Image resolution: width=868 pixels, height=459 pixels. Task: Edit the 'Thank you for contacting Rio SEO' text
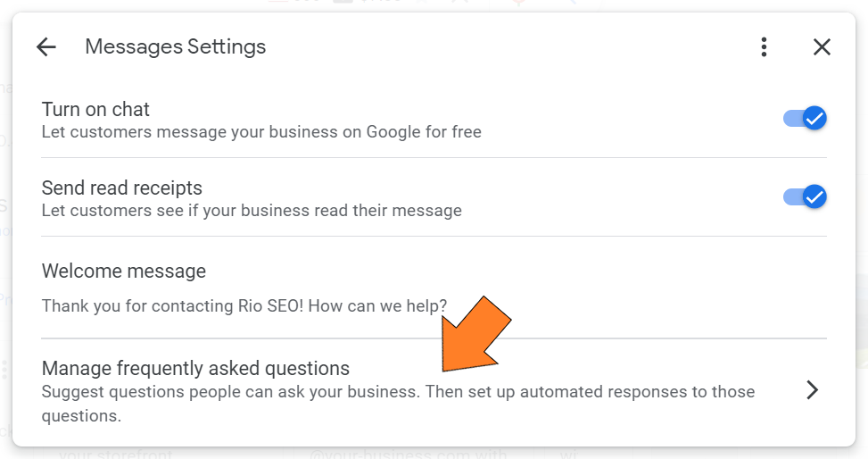click(244, 305)
